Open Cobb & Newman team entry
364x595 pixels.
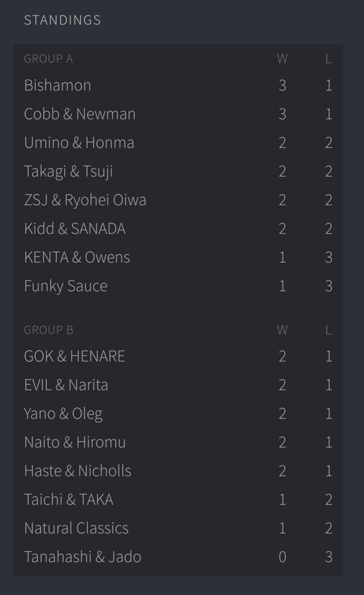178,114
